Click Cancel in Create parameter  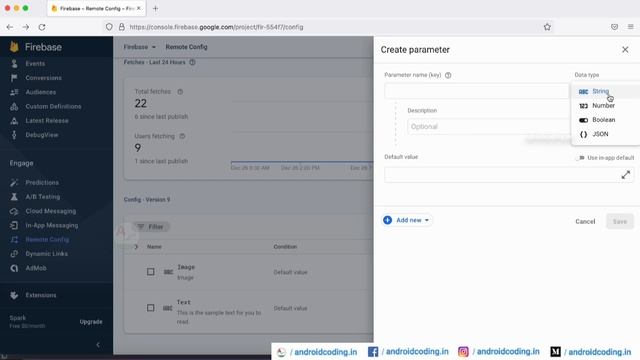(585, 222)
